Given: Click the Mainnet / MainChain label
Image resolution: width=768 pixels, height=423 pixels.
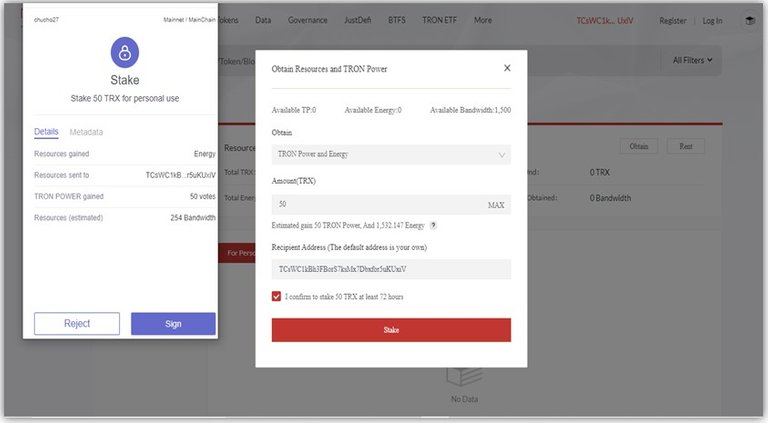Looking at the screenshot, I should point(189,20).
